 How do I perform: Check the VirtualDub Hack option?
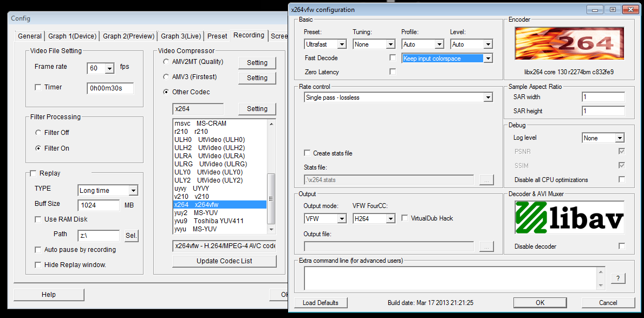pos(405,218)
